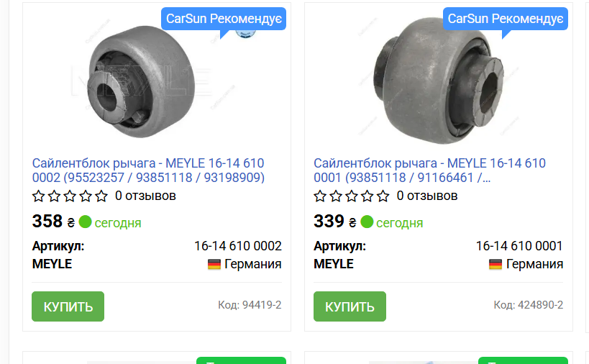The height and width of the screenshot is (364, 589).
Task: Click CarSun recommends badge on second card
Action: pos(506,19)
